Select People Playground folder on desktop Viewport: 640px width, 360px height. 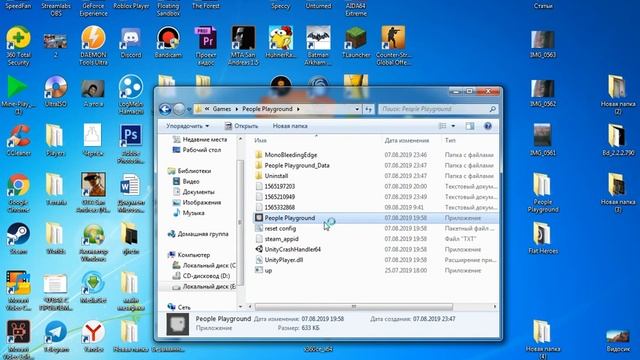coord(542,193)
